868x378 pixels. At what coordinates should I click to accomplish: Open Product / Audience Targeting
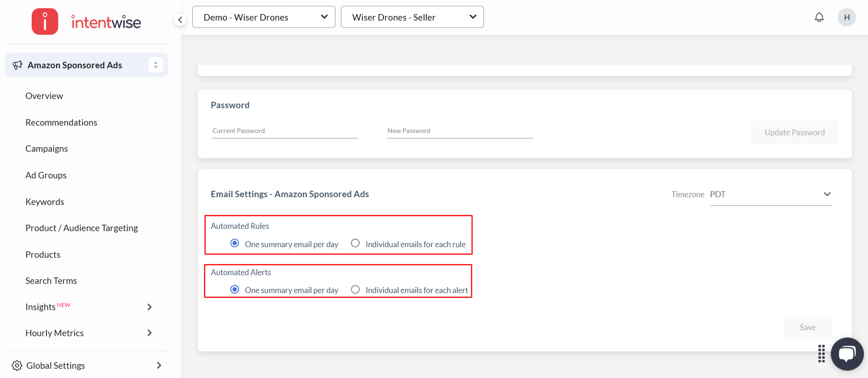82,228
